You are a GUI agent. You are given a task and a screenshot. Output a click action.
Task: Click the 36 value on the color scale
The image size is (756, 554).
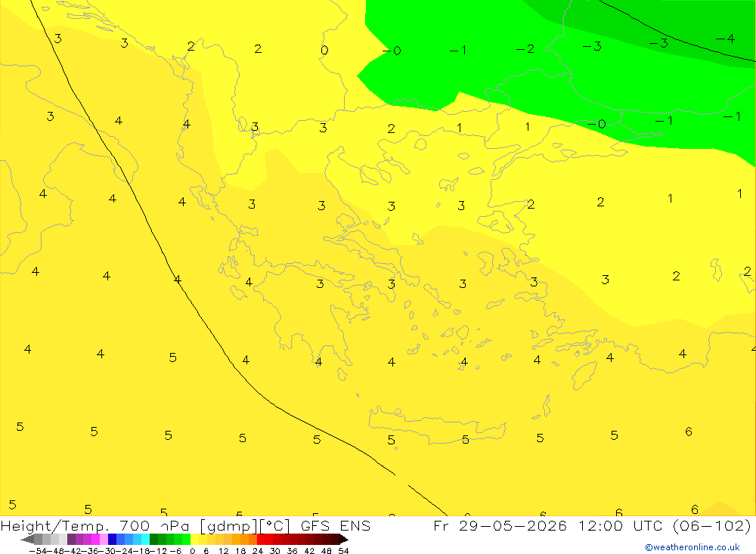tap(292, 551)
